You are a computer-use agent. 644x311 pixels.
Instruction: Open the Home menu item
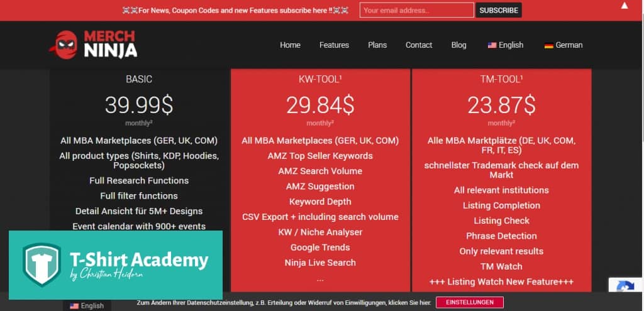coord(290,45)
